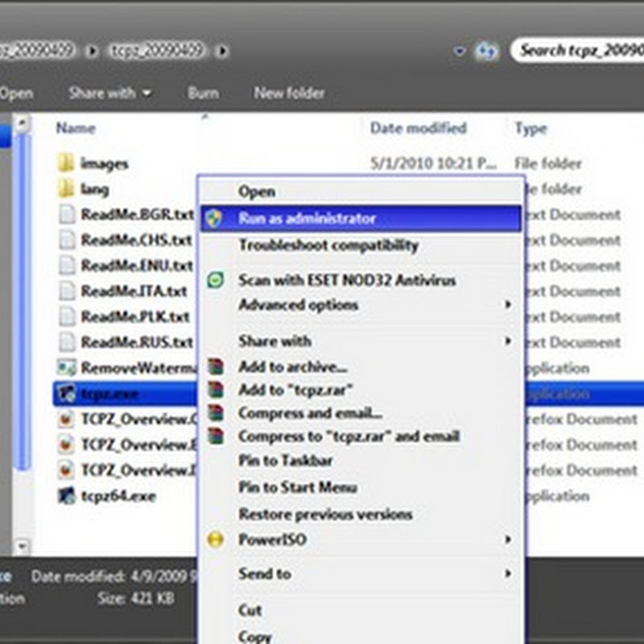Expand the Share with toolbar dropdown
The image size is (644, 644).
(x=147, y=93)
